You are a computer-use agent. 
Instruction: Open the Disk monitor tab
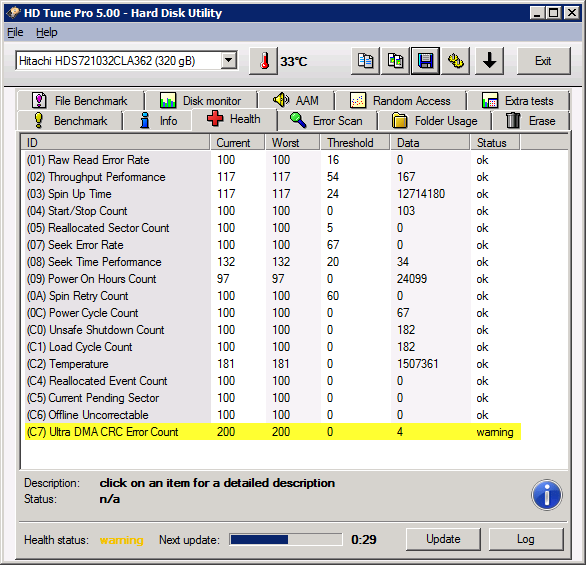point(201,101)
